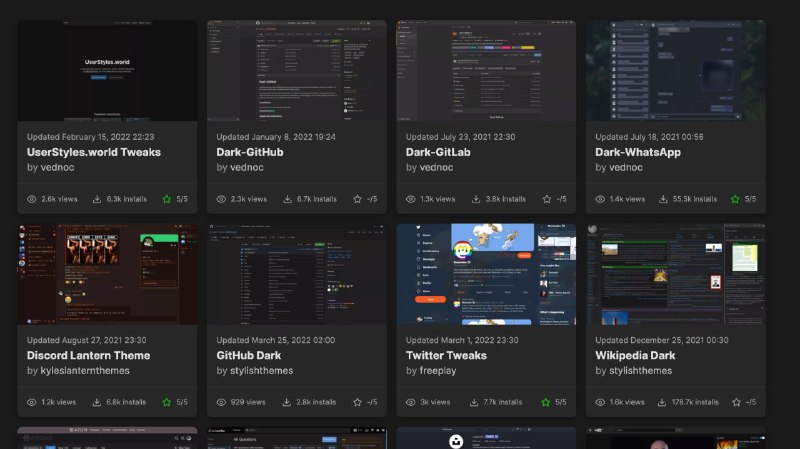This screenshot has height=449, width=800.
Task: Visit author vednoc under UserStyles.world Tweaks
Action: tap(57, 167)
